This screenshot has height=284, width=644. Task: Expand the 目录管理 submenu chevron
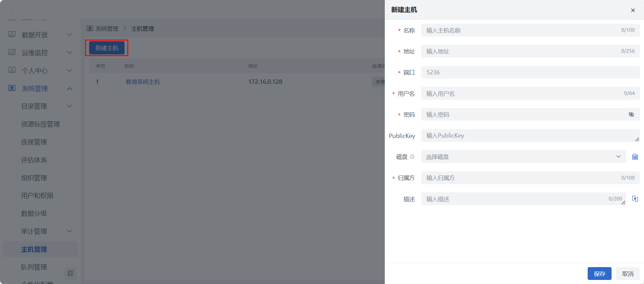point(70,106)
